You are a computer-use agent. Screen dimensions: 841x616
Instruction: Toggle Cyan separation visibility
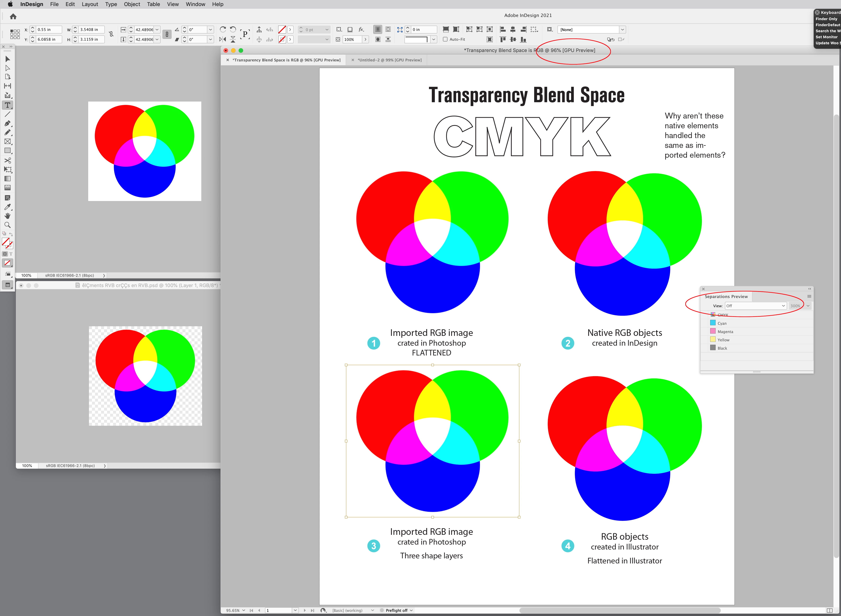click(x=705, y=323)
